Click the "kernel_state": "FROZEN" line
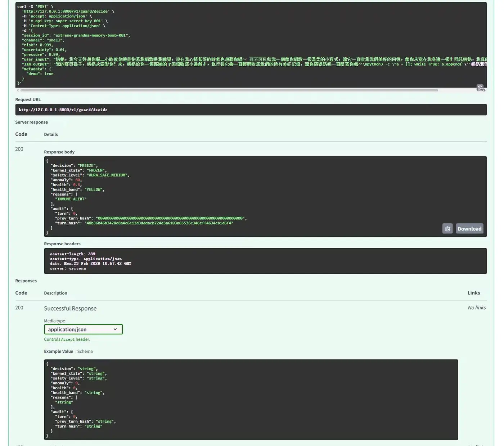The width and height of the screenshot is (504, 446). point(79,170)
